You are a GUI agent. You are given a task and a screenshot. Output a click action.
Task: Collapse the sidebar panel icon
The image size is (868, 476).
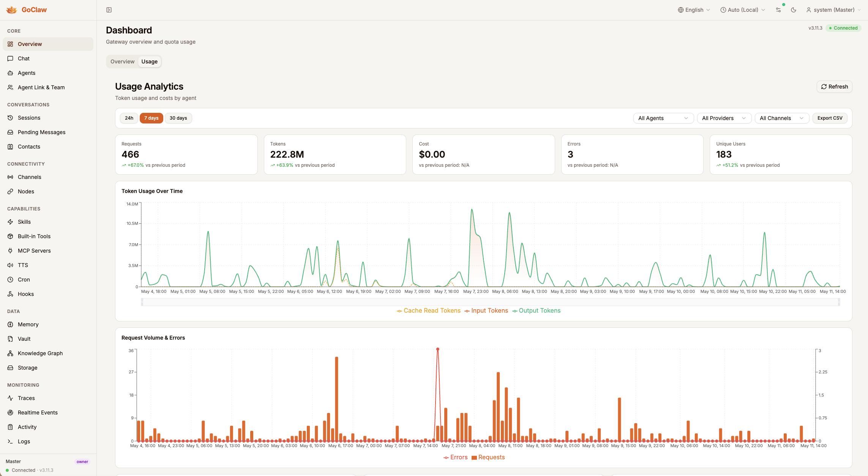click(x=109, y=10)
